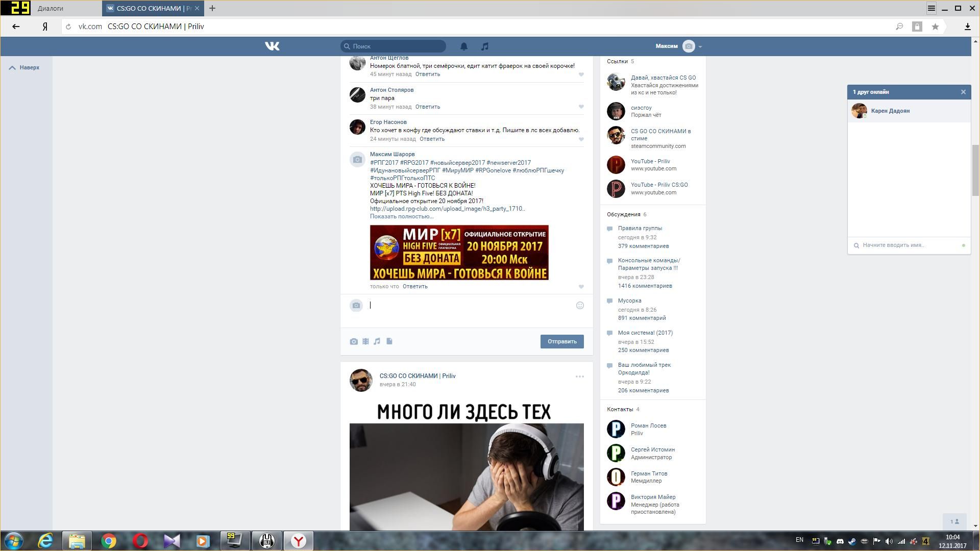Switch to the Диалоги browser tab
Screen dimensions: 980x551
51,8
